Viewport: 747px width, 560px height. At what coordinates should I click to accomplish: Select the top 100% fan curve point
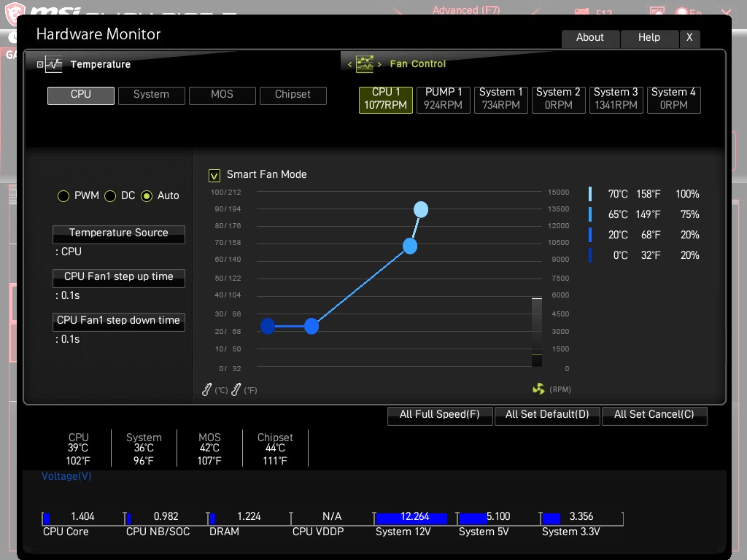(421, 210)
